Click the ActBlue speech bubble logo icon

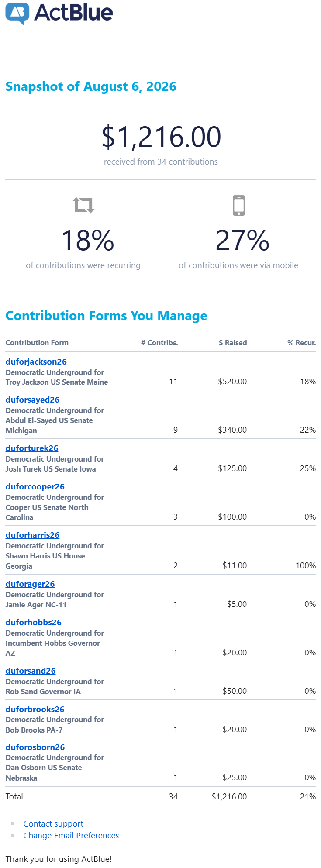[17, 14]
